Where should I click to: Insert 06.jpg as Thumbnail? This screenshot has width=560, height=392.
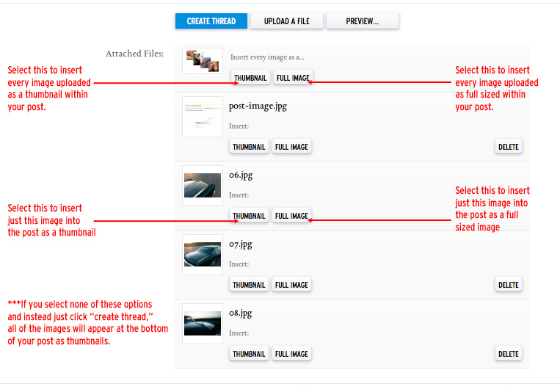(x=249, y=216)
